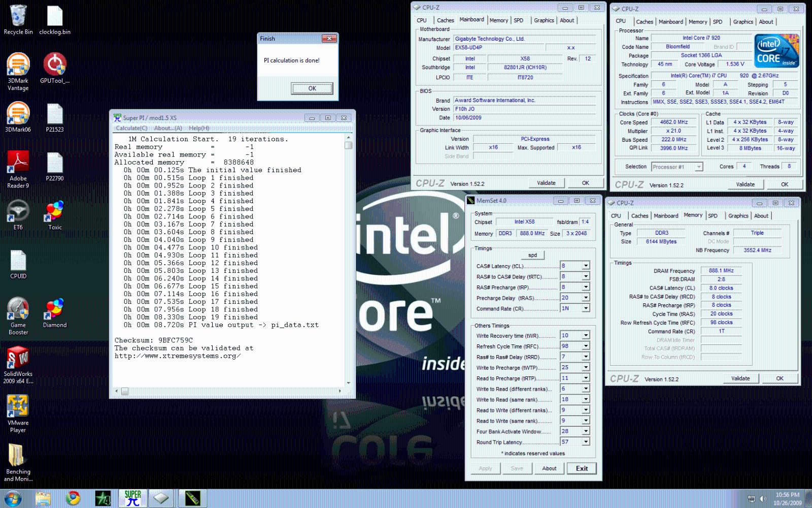Image resolution: width=812 pixels, height=508 pixels.
Task: Expand the Command Rate (CR) dropdown
Action: click(x=586, y=308)
